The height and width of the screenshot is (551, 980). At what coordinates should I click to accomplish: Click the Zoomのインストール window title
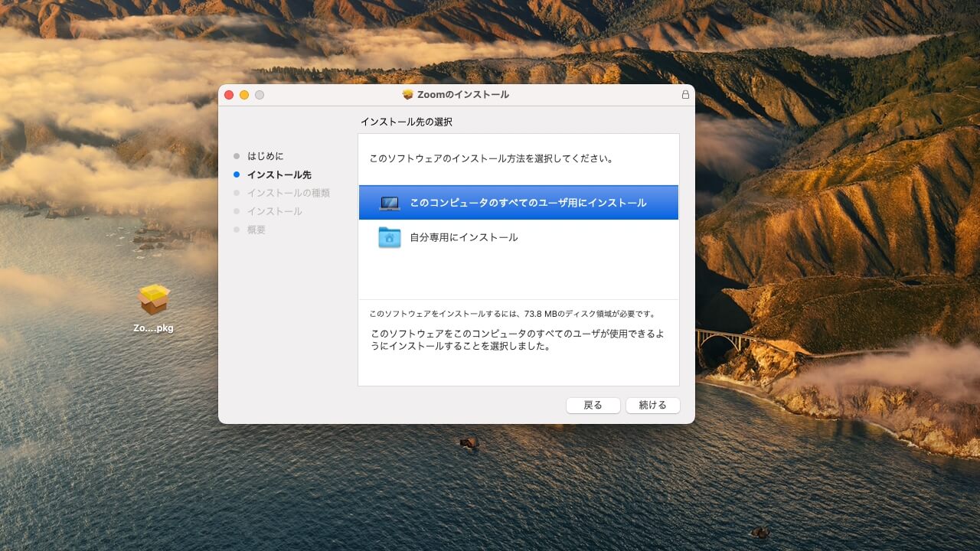point(463,95)
